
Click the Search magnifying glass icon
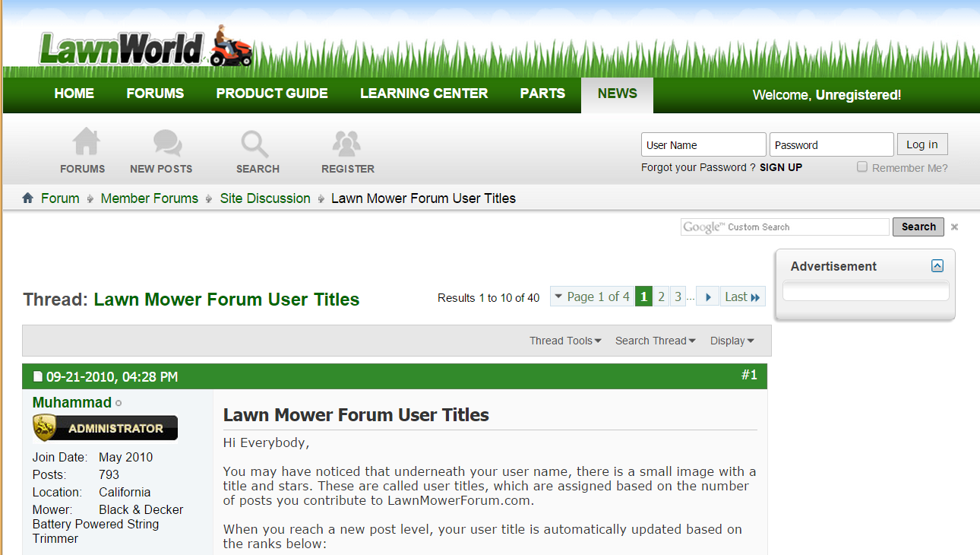[x=254, y=143]
